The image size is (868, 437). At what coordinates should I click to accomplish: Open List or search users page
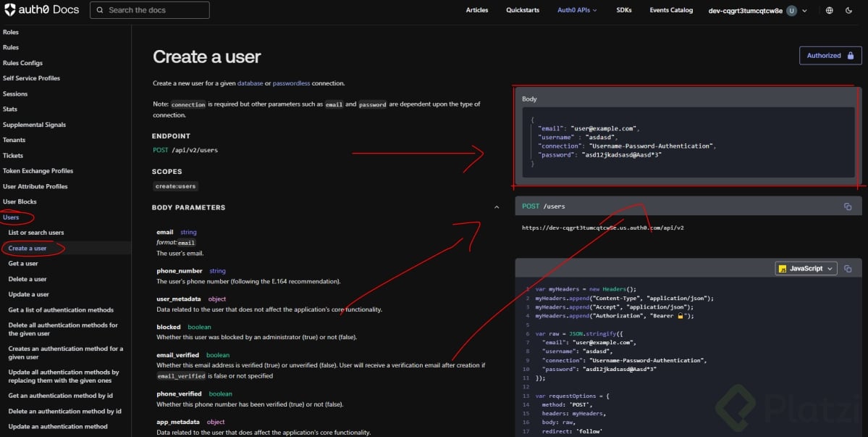click(36, 233)
